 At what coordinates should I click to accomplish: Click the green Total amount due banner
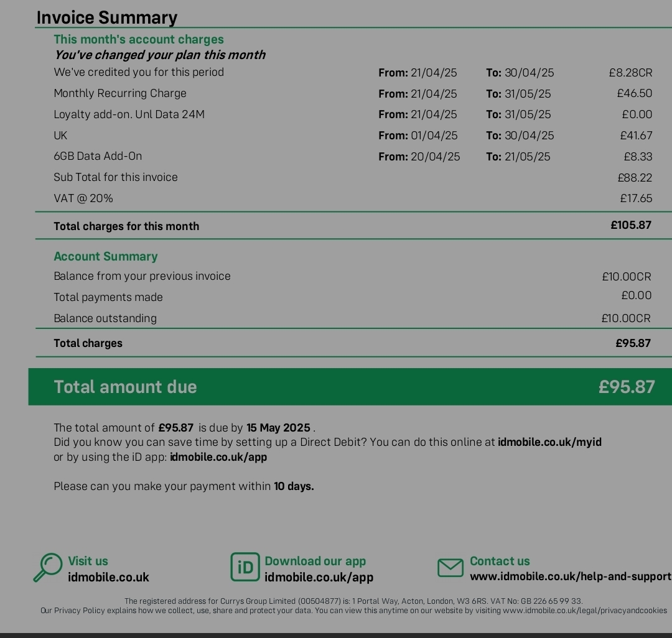click(350, 387)
